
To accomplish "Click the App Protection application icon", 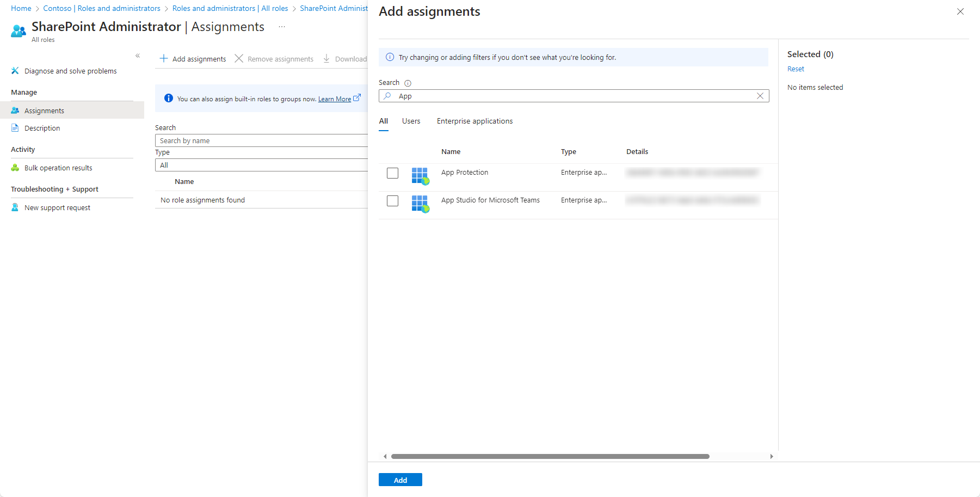I will (x=420, y=176).
